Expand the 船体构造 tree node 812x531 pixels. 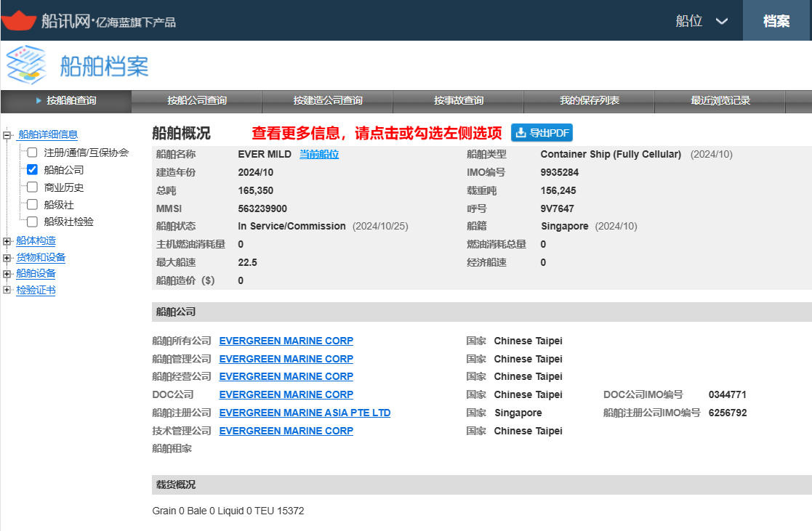[x=7, y=241]
